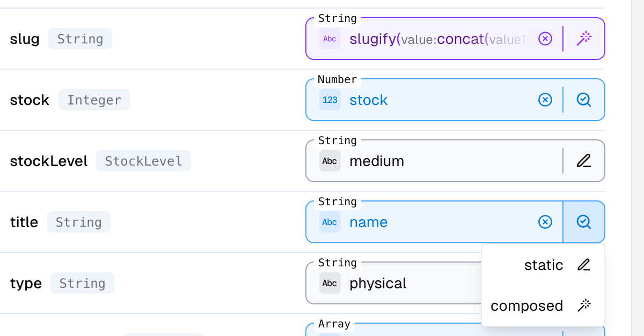Click the pencil icon in stockLevel row
The image size is (644, 336).
click(584, 161)
